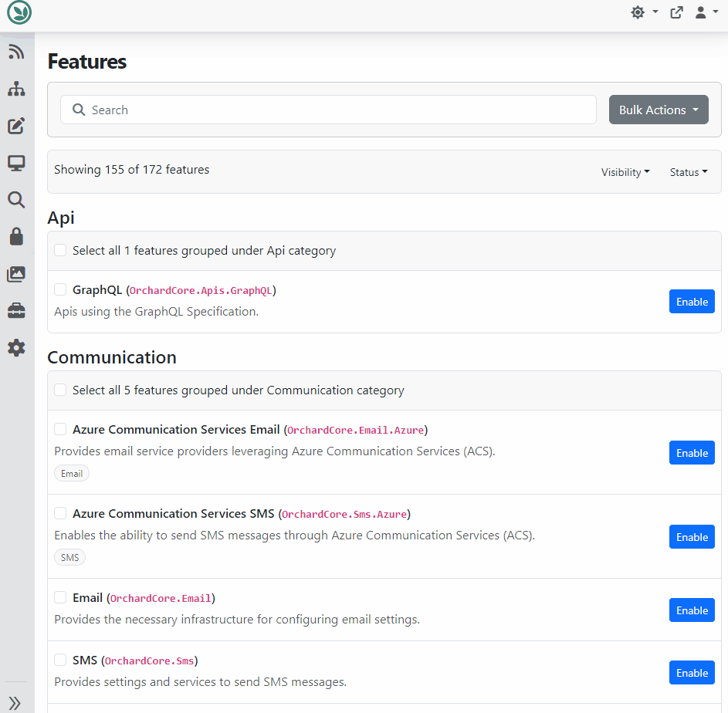This screenshot has height=713, width=728.
Task: Click the search magnifier icon in field
Action: [x=79, y=110]
